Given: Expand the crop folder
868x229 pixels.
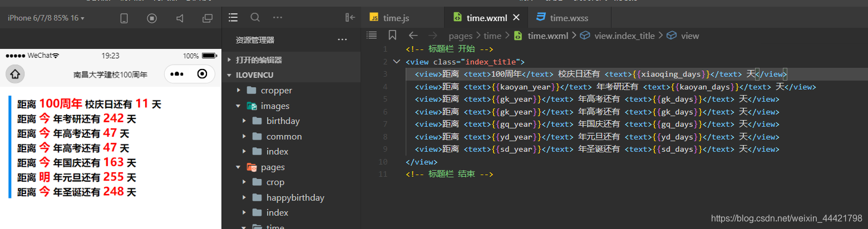Looking at the screenshot, I should pyautogui.click(x=291, y=182).
